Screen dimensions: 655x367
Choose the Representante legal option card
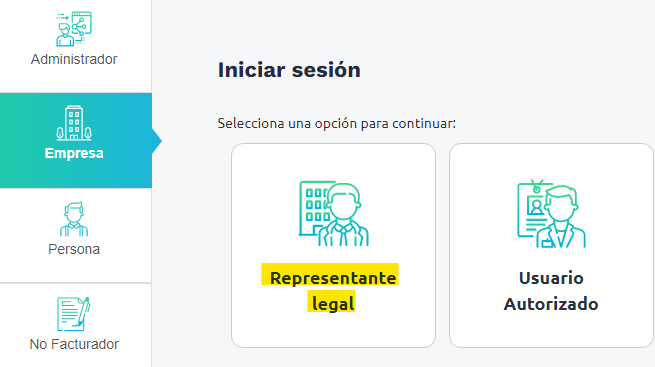(x=333, y=246)
